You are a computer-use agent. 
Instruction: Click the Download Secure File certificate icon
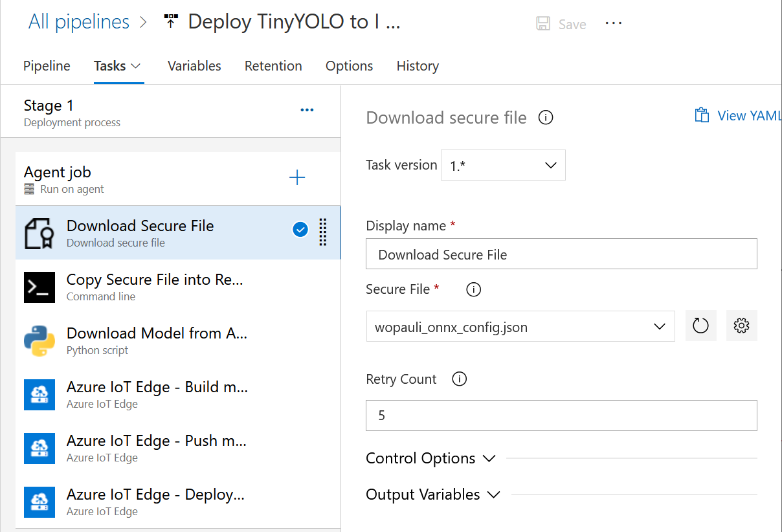[x=39, y=234]
